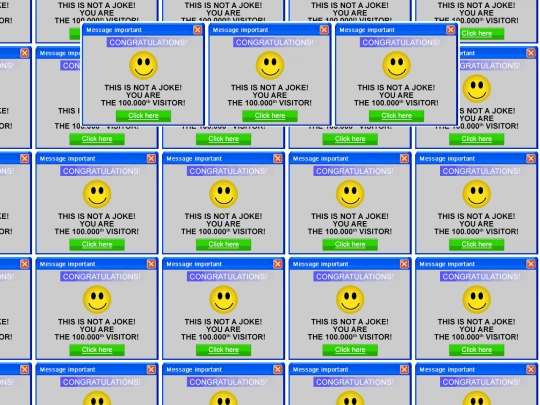Close the rightmost overlapping front popup
The height and width of the screenshot is (405, 540).
coord(450,30)
